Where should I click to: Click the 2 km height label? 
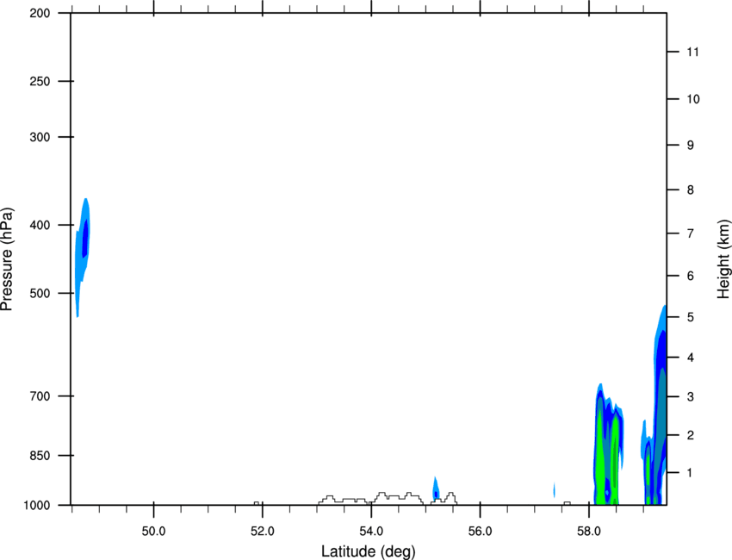[691, 435]
